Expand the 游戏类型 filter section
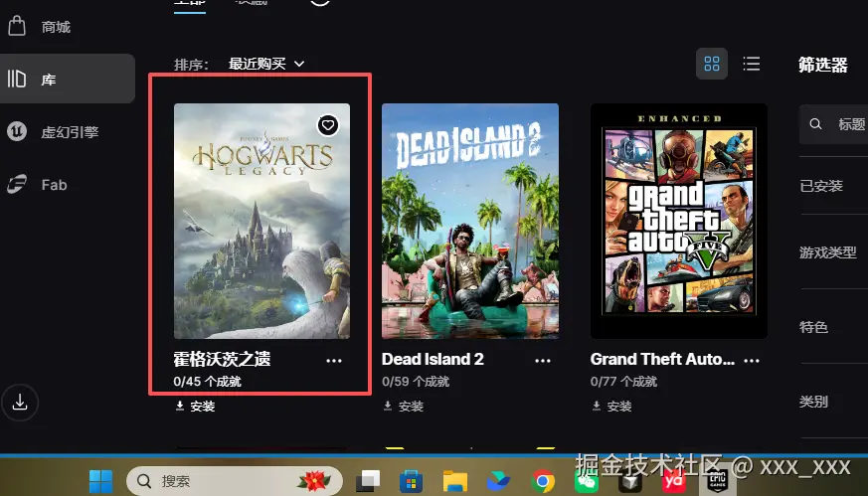868x496 pixels. (x=828, y=252)
